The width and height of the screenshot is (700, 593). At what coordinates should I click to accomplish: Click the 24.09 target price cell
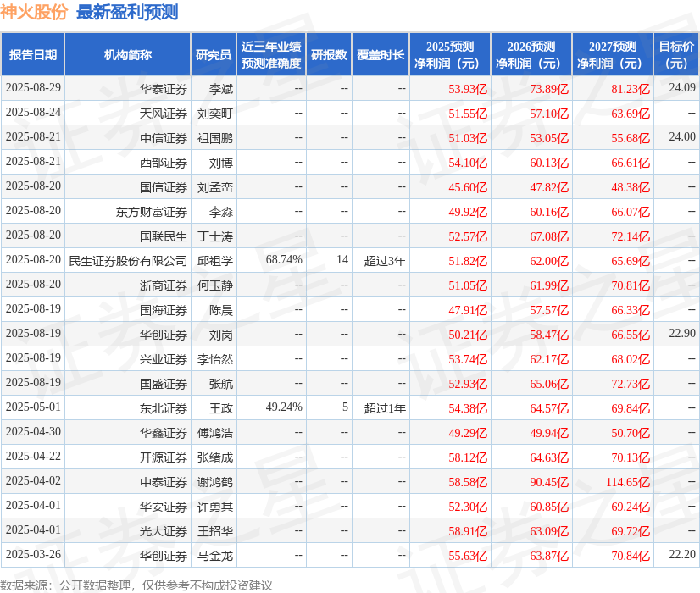point(682,87)
